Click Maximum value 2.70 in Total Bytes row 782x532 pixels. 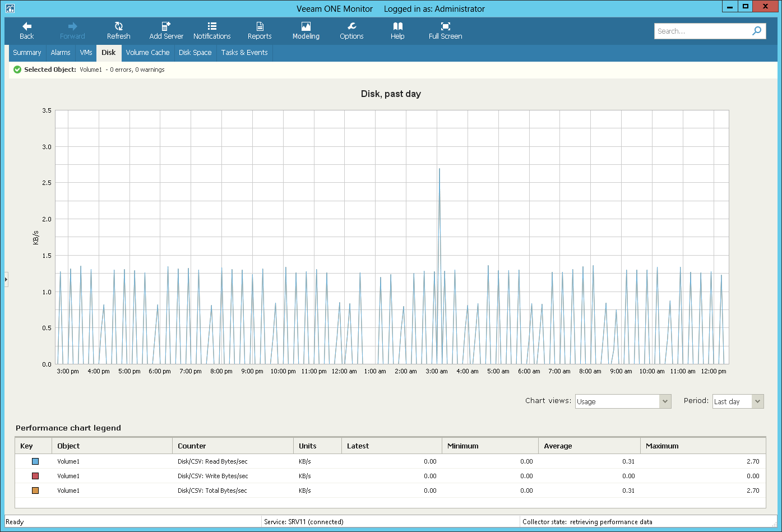(753, 491)
